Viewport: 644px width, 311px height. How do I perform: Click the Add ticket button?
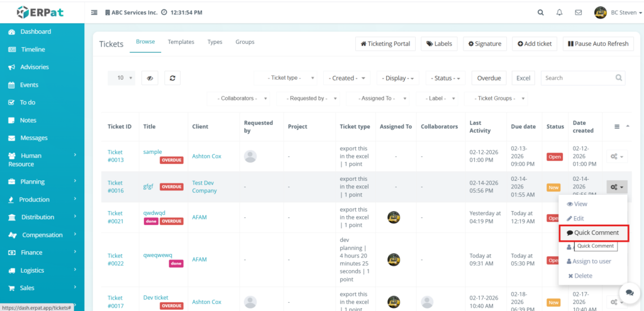click(535, 44)
